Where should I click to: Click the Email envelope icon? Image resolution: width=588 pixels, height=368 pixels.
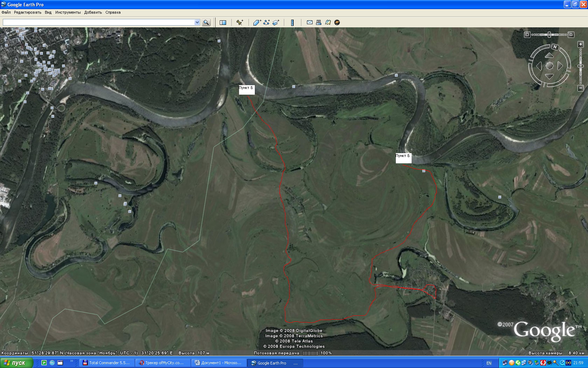[310, 22]
